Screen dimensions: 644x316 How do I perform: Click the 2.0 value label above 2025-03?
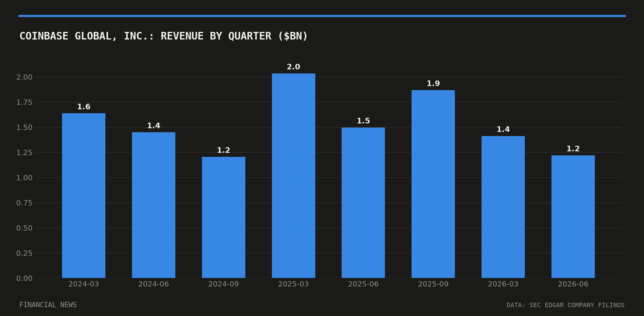point(294,67)
